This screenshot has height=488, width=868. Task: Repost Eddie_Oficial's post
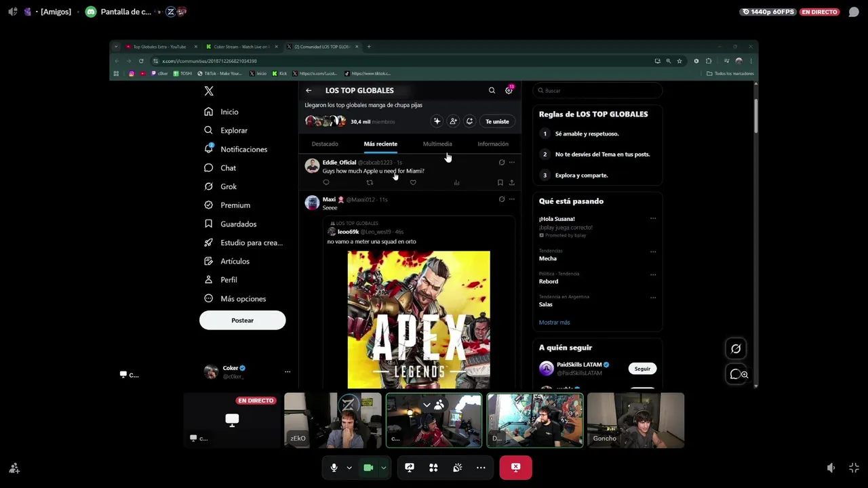[x=370, y=182]
